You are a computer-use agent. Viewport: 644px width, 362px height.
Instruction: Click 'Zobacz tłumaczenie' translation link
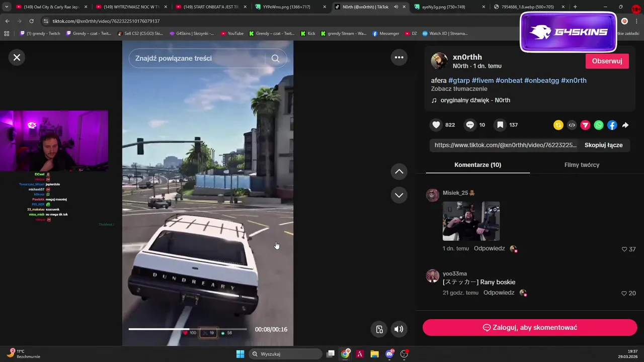(x=459, y=89)
